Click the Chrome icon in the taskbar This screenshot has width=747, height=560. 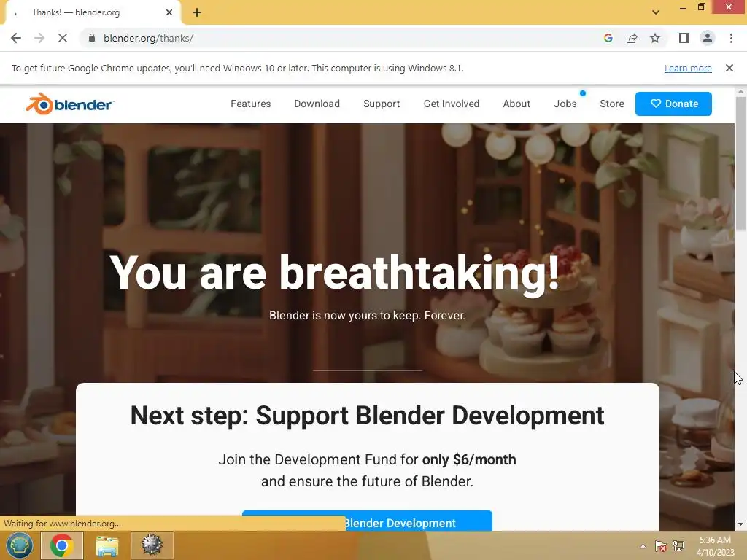tap(62, 545)
